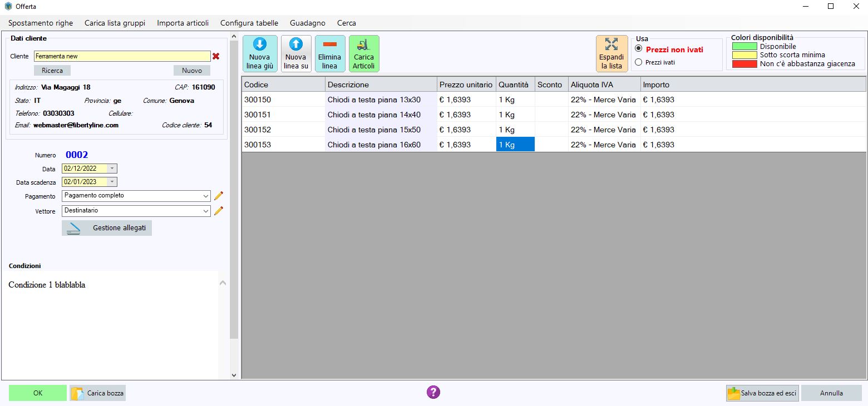The width and height of the screenshot is (868, 406).
Task: Click offer number 0002
Action: (77, 155)
